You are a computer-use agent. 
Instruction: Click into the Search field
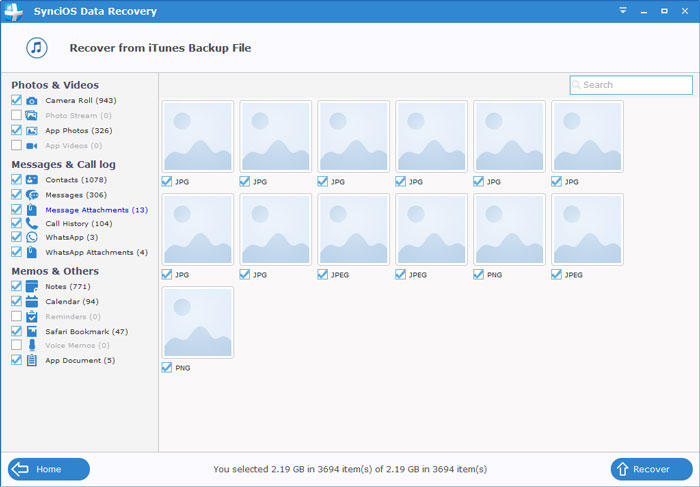[x=631, y=85]
